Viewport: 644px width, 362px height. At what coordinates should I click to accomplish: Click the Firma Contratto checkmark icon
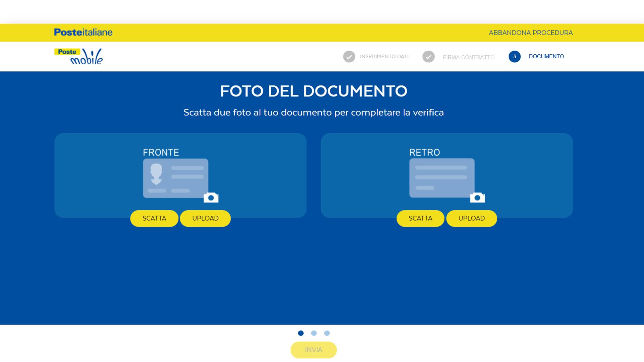point(428,57)
